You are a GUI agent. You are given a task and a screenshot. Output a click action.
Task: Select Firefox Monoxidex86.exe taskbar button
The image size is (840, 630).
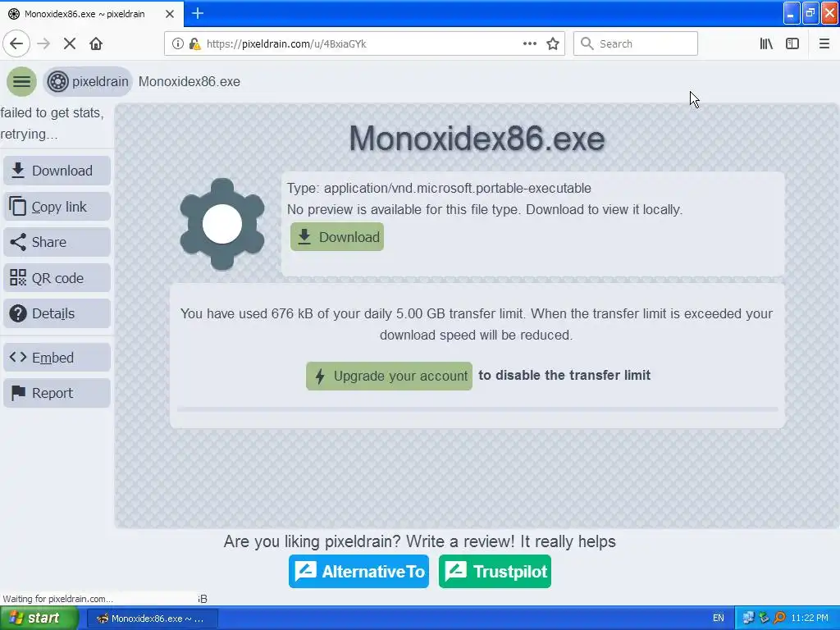[x=152, y=619]
